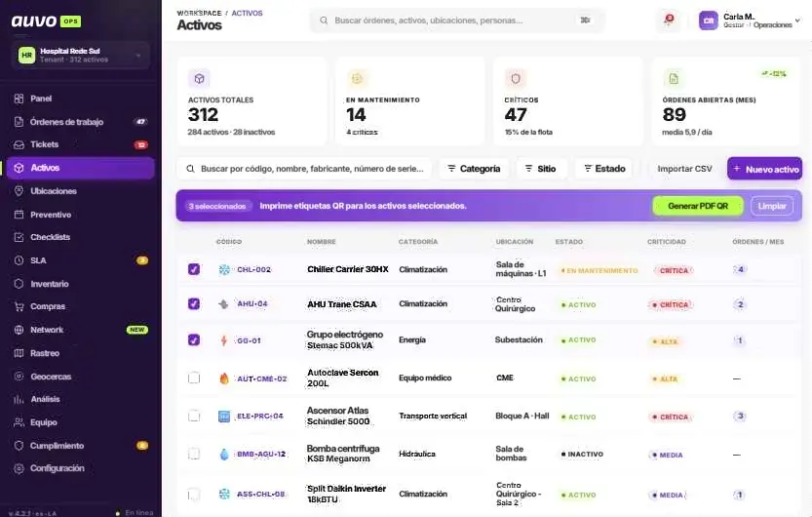The image size is (812, 517).
Task: Expand the Hospital Rede Sul tenant selector
Action: (81, 55)
